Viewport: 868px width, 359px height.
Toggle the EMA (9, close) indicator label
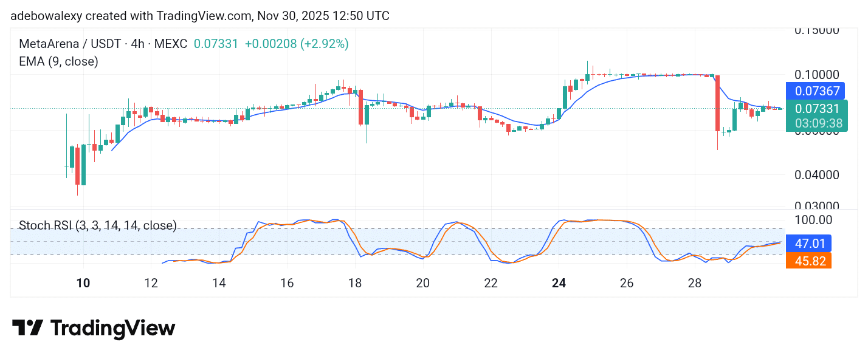point(59,61)
